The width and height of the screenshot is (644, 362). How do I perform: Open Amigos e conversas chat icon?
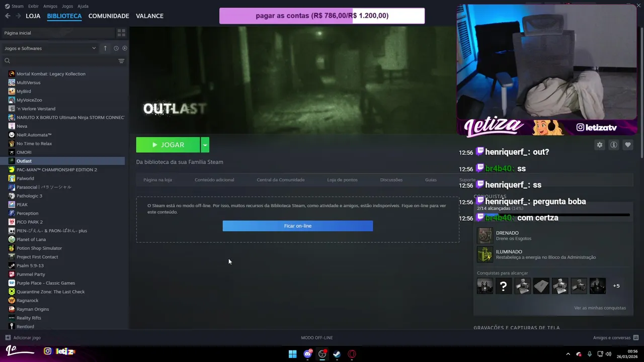click(636, 338)
